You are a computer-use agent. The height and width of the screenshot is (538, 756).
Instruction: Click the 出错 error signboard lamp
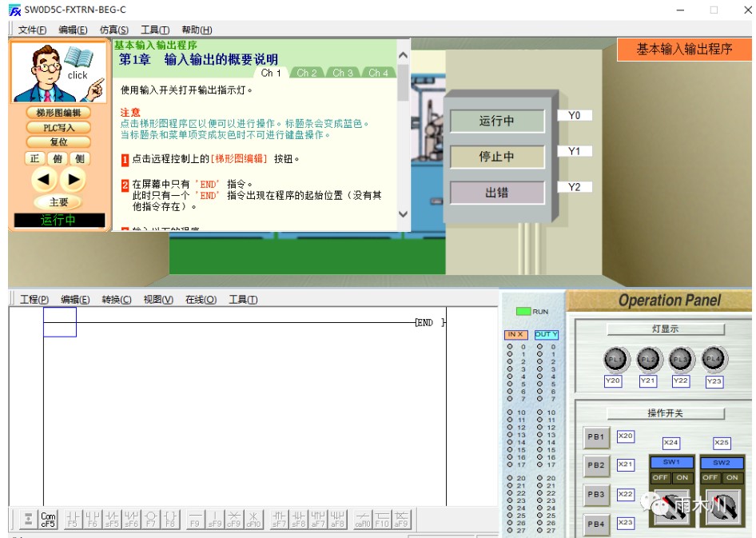point(497,193)
